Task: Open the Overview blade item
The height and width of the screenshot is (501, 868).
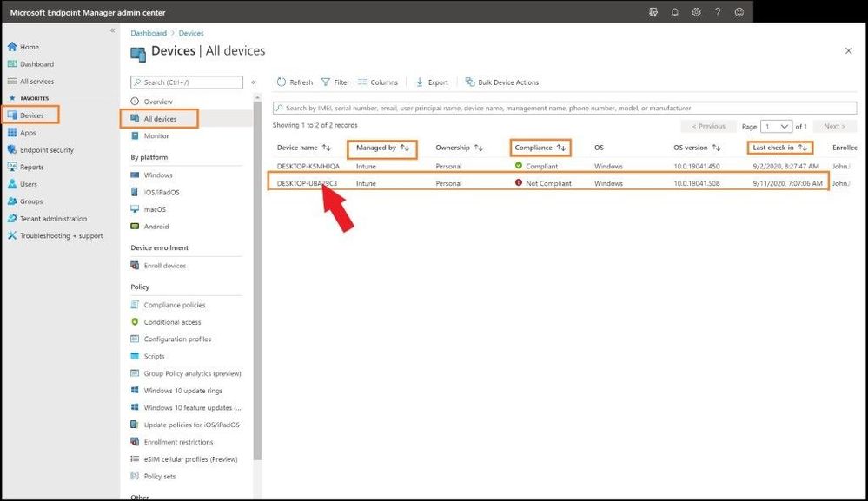Action: 152,102
